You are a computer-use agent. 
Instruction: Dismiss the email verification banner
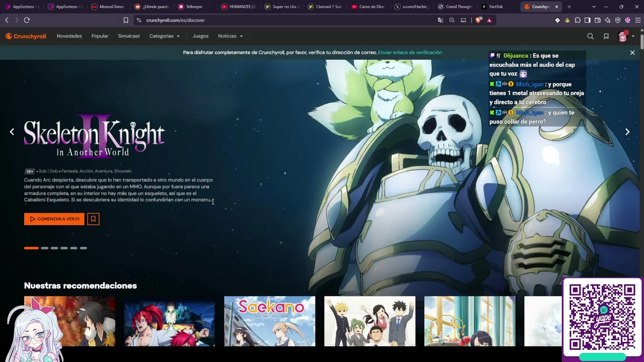[632, 53]
